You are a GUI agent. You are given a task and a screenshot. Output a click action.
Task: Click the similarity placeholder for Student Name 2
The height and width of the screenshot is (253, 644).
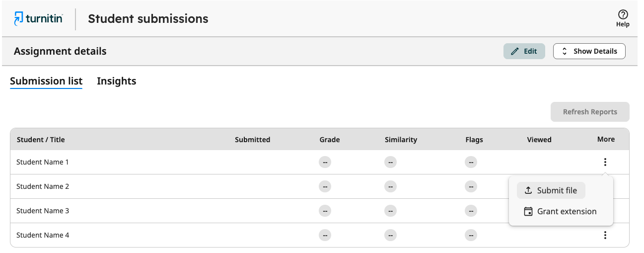tap(390, 186)
